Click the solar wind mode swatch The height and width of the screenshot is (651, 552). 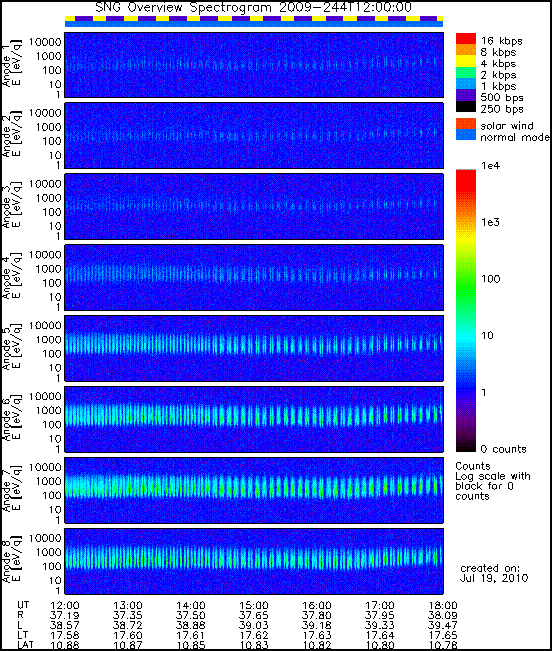(x=466, y=124)
